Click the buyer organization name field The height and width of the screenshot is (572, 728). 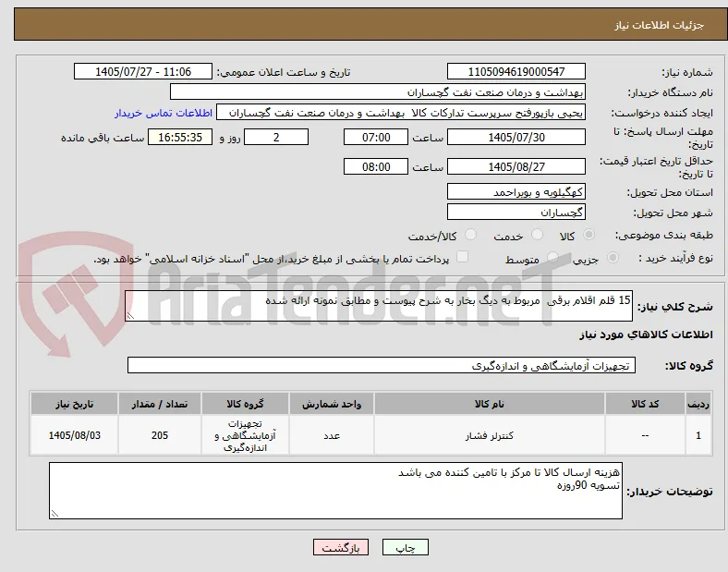pos(378,91)
